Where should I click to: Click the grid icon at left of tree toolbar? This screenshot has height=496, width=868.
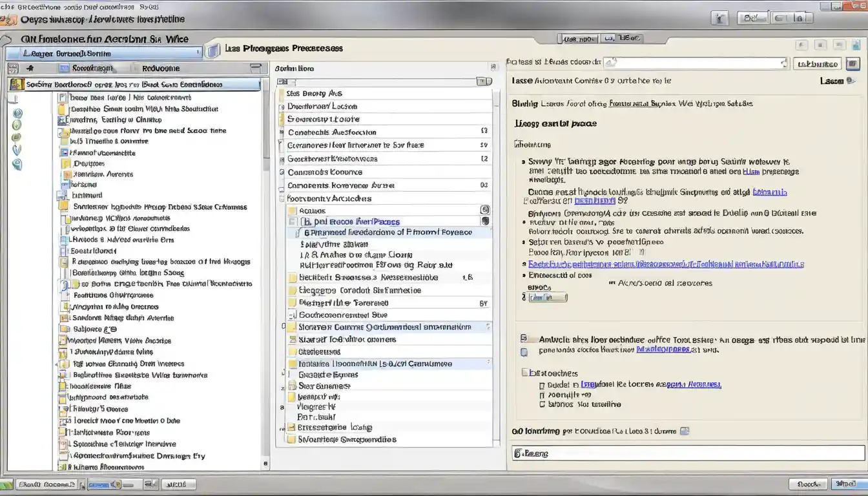(x=12, y=68)
